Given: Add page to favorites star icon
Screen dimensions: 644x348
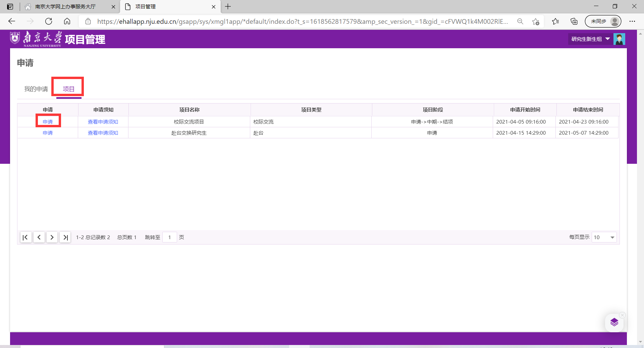Looking at the screenshot, I should tap(536, 21).
